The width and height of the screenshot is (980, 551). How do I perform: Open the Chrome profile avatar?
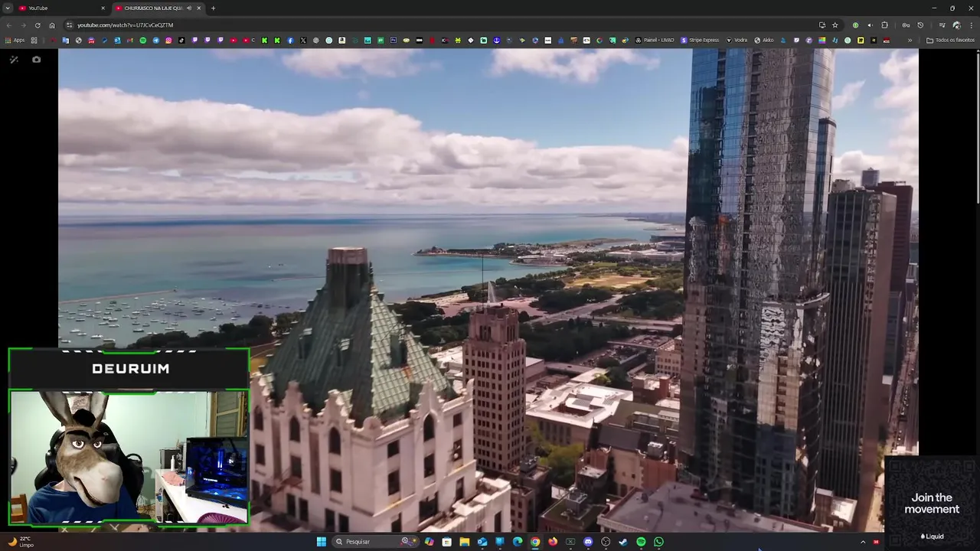click(956, 25)
